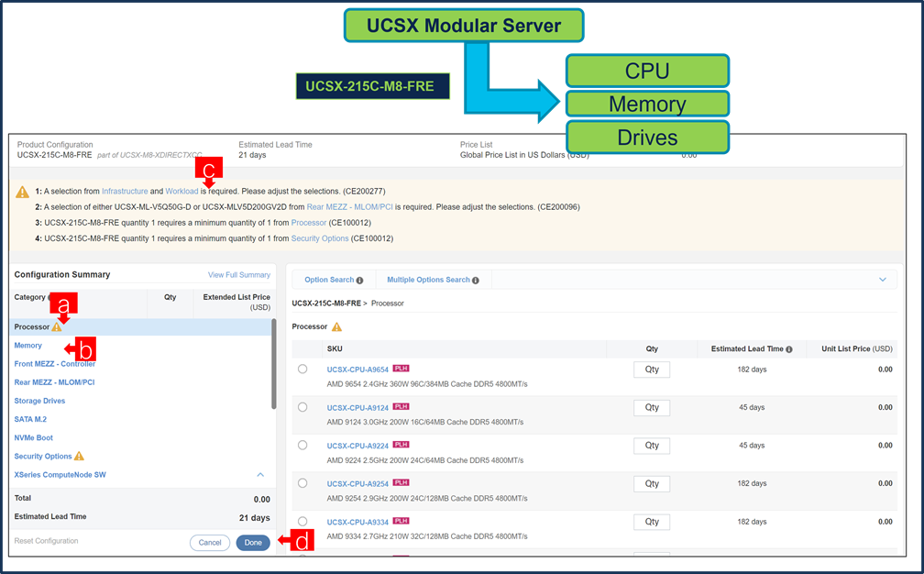This screenshot has width=924, height=574.
Task: Click the Unit List Price (USD) column header
Action: coord(857,348)
